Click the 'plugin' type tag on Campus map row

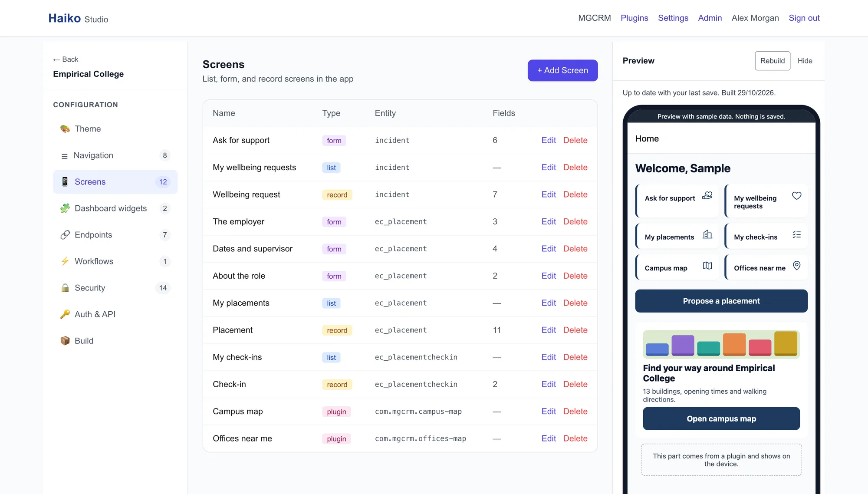coord(336,412)
